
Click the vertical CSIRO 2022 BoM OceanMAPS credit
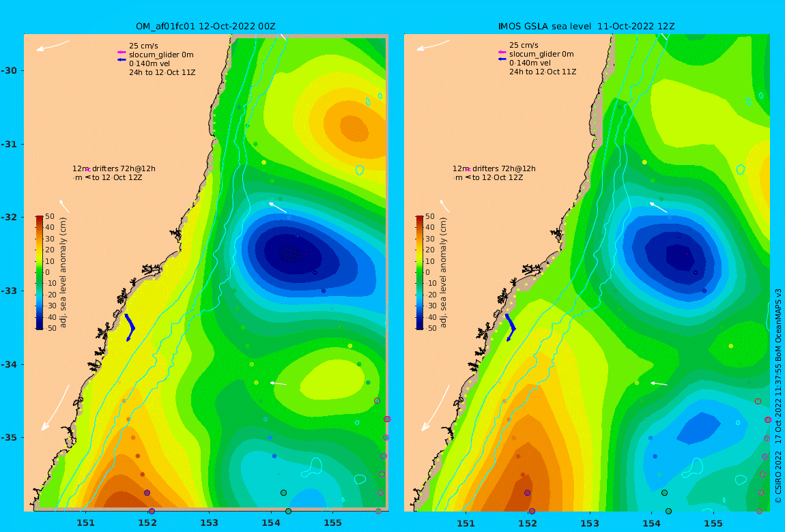[778, 396]
